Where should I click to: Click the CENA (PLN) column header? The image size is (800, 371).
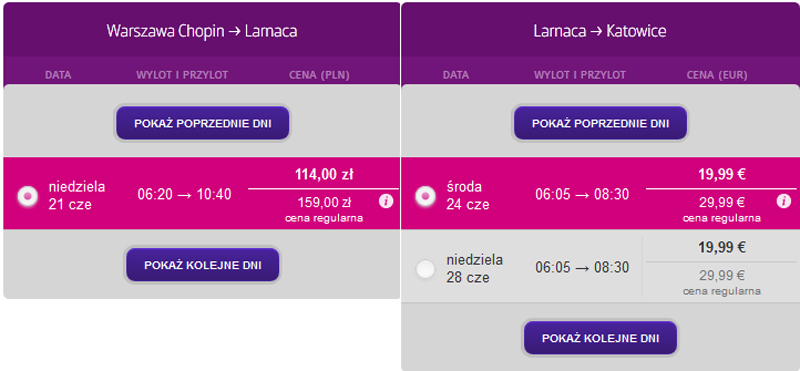(319, 76)
